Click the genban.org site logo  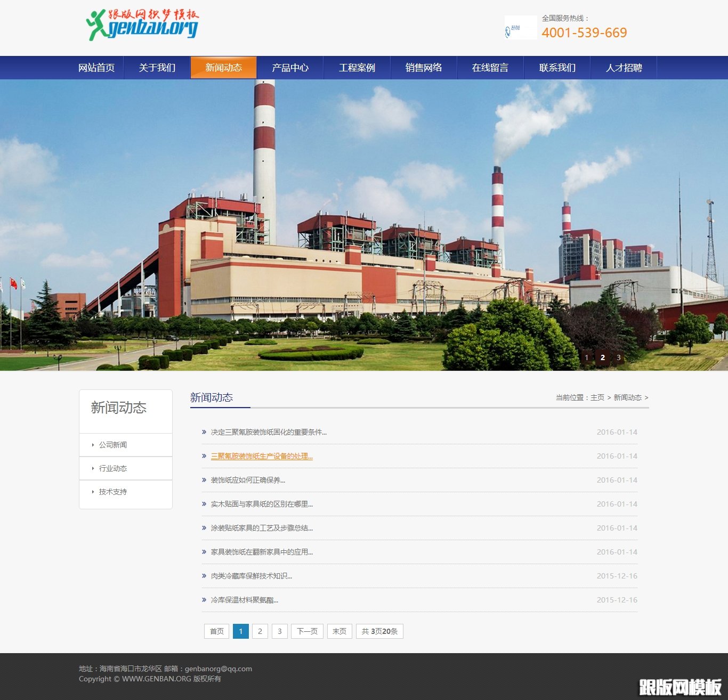[x=142, y=25]
